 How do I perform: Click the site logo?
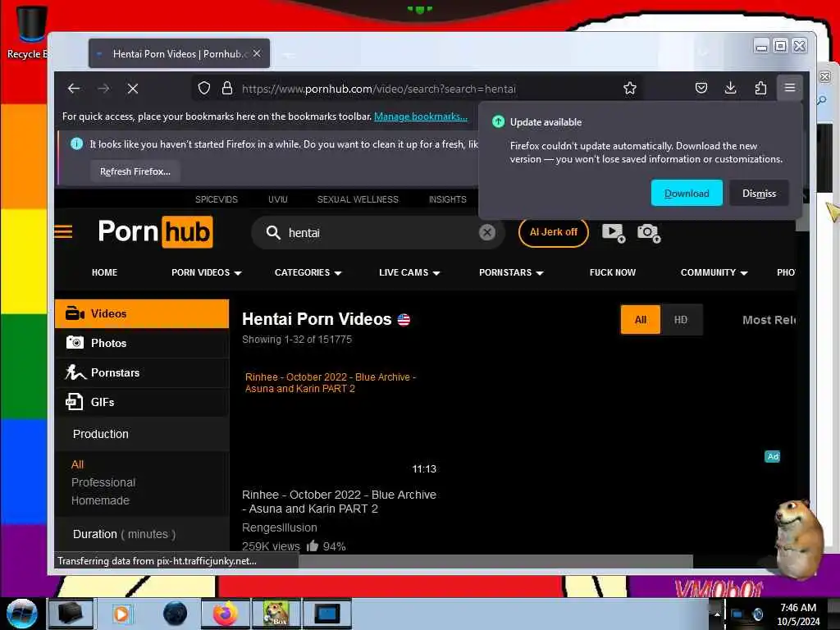tap(155, 232)
